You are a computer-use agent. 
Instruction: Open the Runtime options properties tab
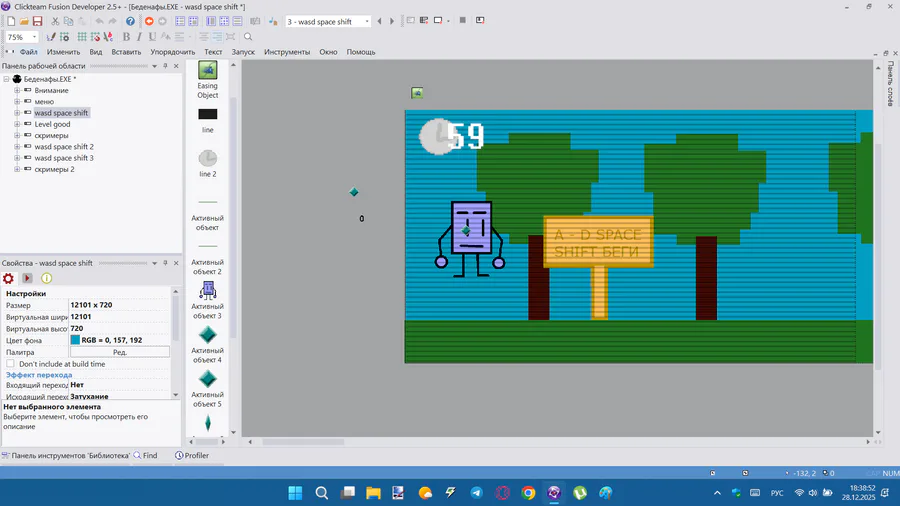coord(27,278)
